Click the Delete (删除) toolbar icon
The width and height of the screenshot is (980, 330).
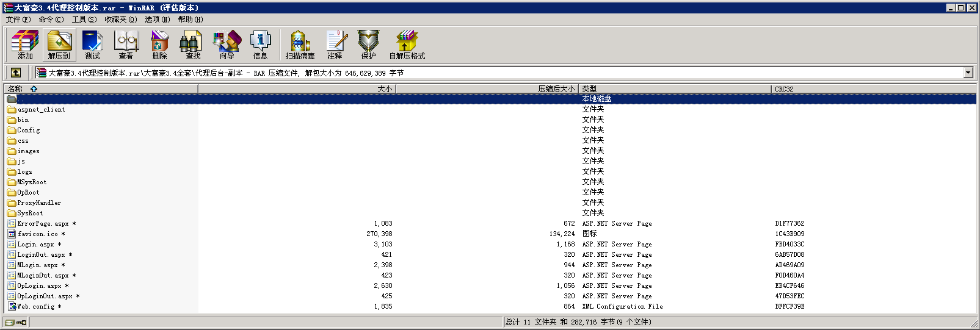(x=159, y=45)
